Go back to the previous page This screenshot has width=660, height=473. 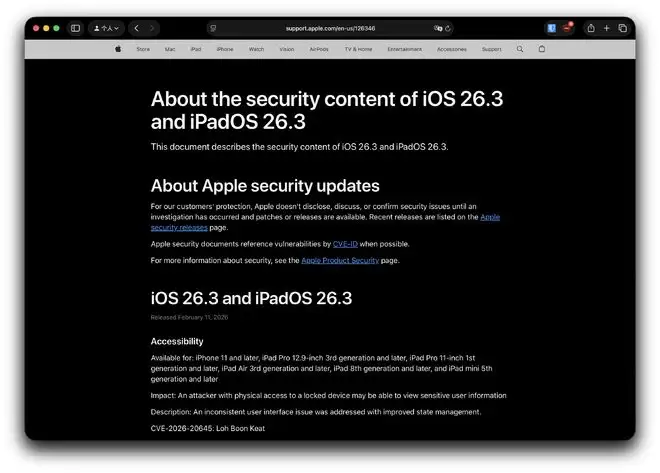point(137,28)
